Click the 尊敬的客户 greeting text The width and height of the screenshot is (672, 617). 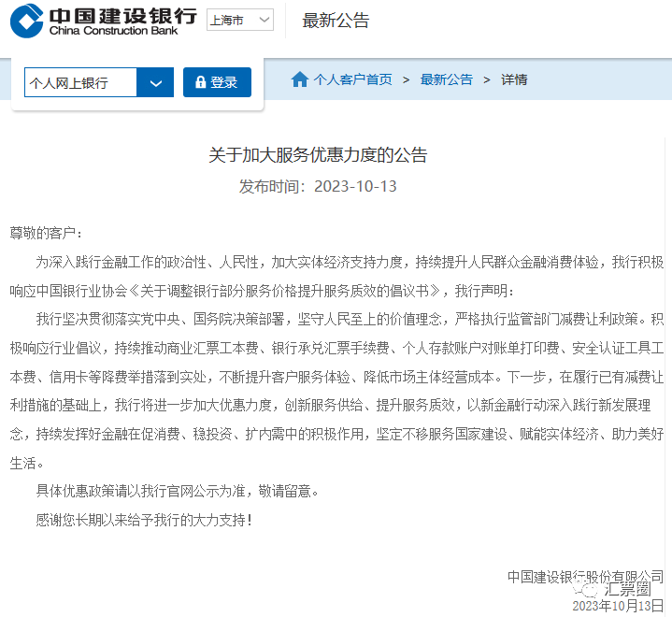point(46,234)
